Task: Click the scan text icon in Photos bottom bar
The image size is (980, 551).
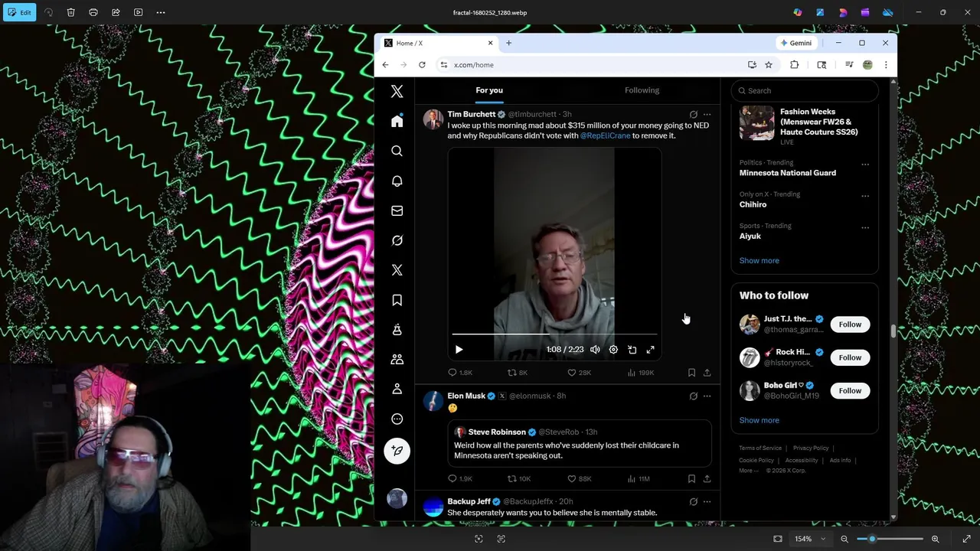Action: [x=501, y=539]
